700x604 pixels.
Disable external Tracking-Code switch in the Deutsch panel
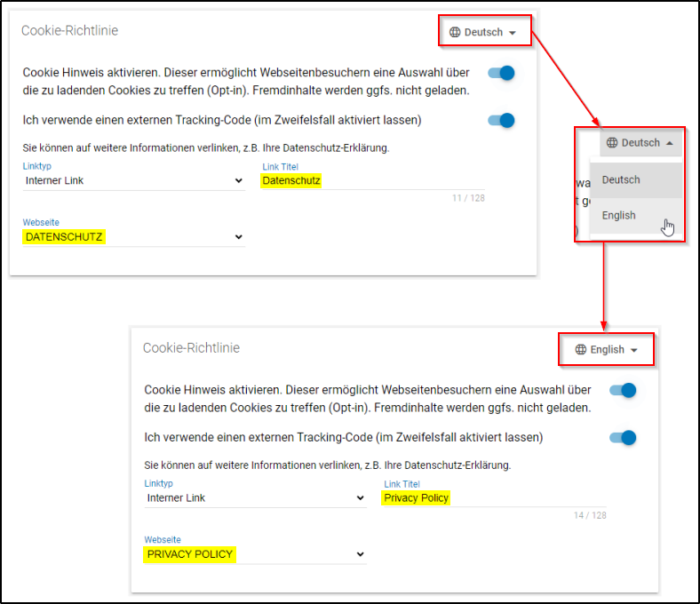point(501,120)
